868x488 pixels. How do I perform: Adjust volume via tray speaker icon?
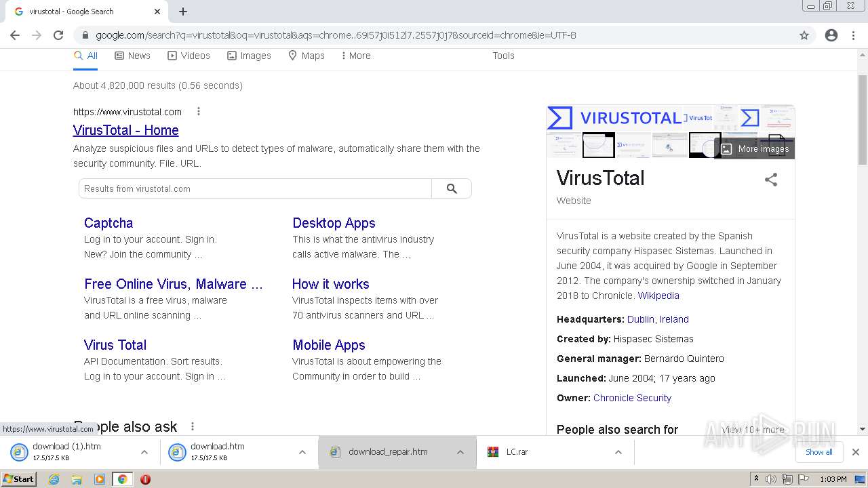771,479
